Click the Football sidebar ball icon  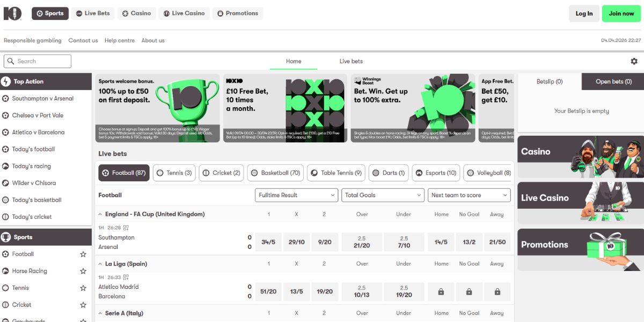(x=6, y=254)
